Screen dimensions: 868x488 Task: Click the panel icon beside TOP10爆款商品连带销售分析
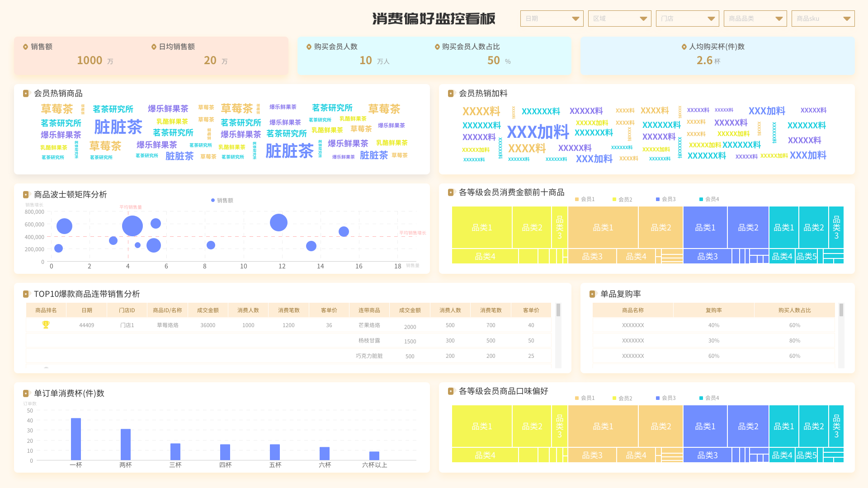coord(26,294)
